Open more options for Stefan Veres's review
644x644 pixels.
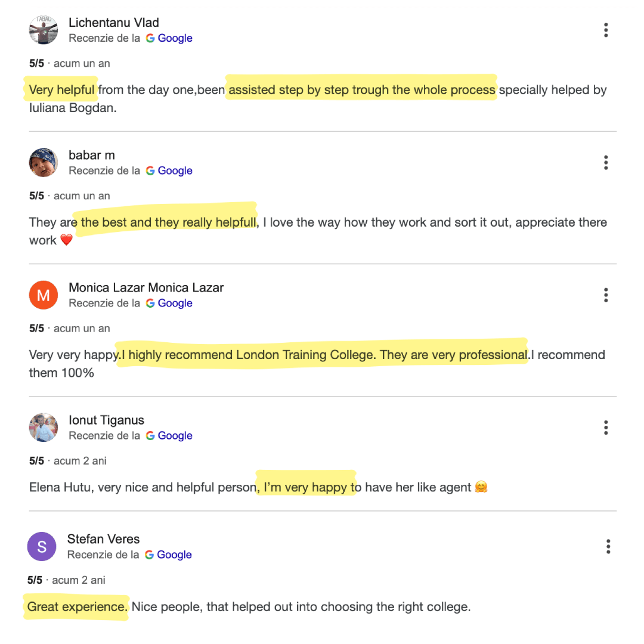(608, 547)
